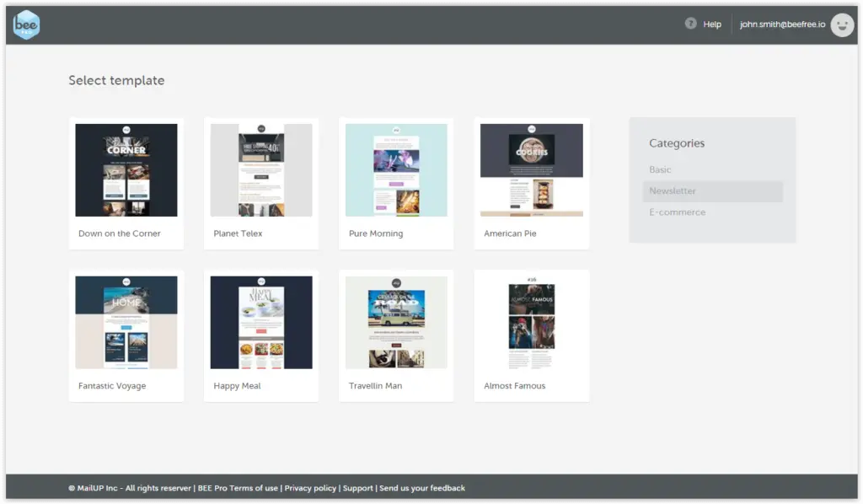Switch to the Basic category
The image size is (863, 504).
[661, 169]
